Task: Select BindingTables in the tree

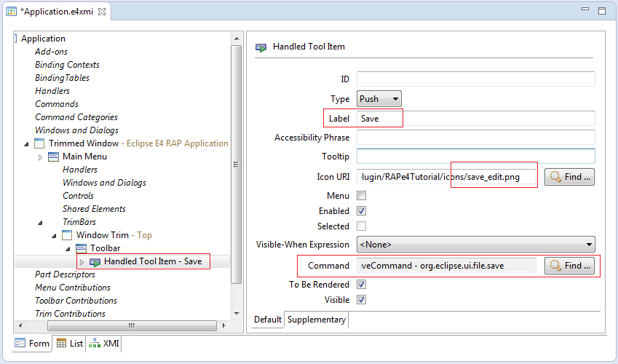Action: [63, 78]
